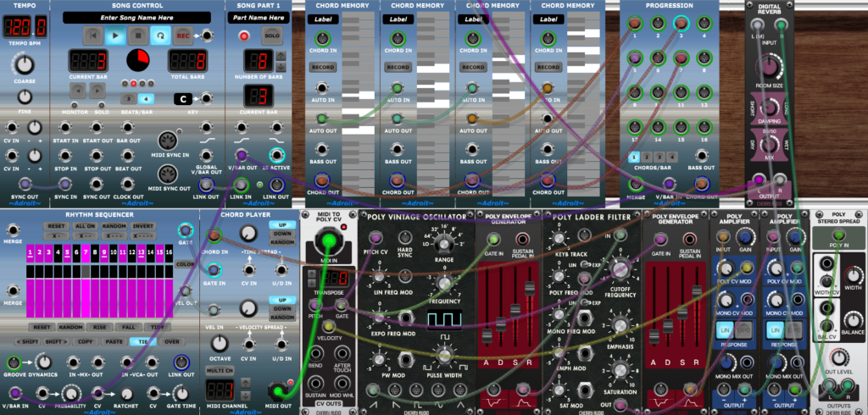
Task: Increase Number of Bars with the up arrow
Action: (281, 56)
